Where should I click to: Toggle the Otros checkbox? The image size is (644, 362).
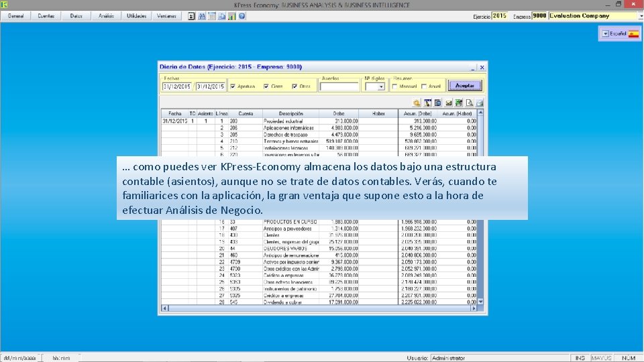(x=294, y=86)
